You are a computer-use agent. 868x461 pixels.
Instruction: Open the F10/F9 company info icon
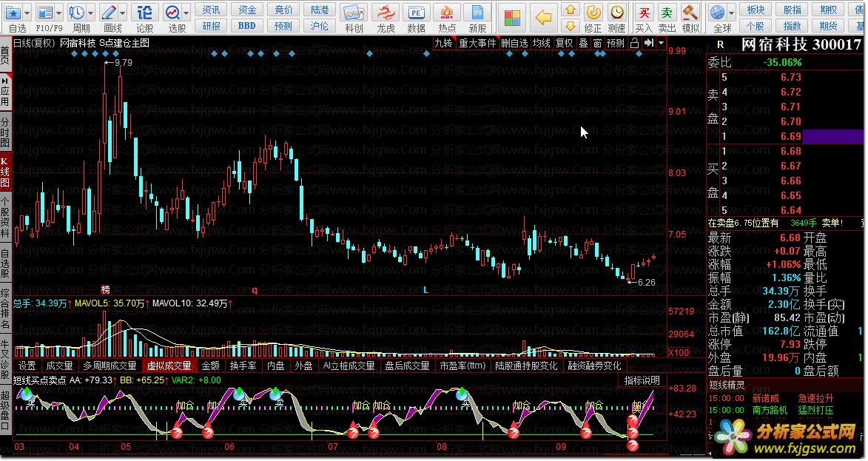pyautogui.click(x=44, y=13)
